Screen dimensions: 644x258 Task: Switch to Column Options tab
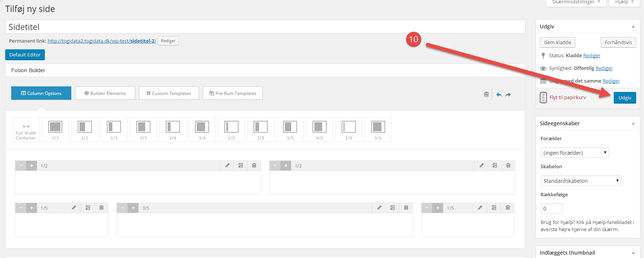tap(41, 93)
